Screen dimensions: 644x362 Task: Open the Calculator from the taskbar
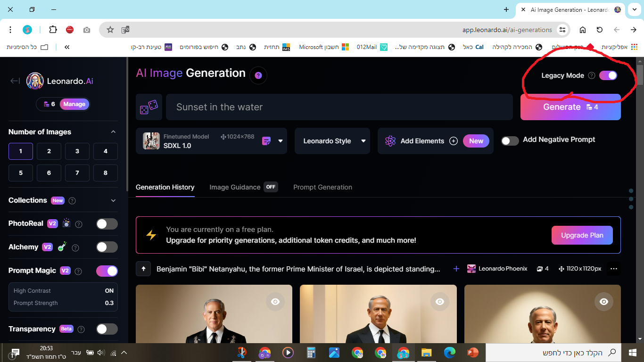311,352
